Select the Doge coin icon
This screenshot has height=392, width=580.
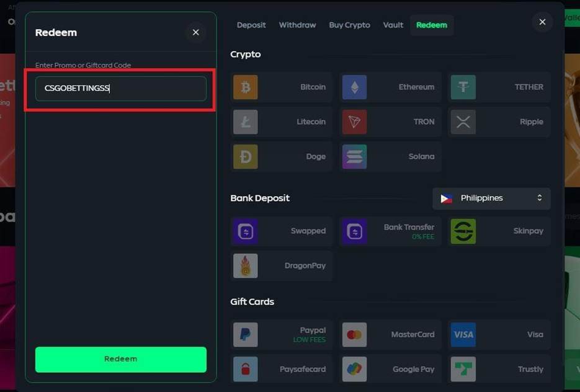tap(245, 157)
